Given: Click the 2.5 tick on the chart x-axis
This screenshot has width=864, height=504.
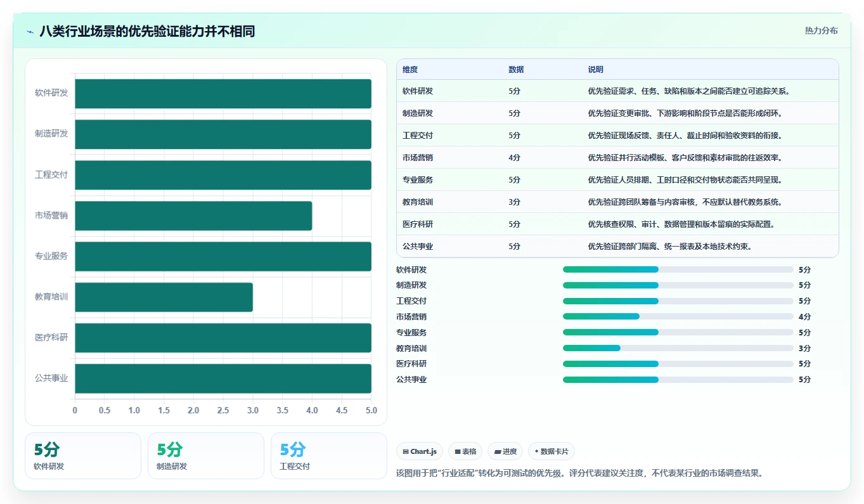Looking at the screenshot, I should tap(223, 410).
